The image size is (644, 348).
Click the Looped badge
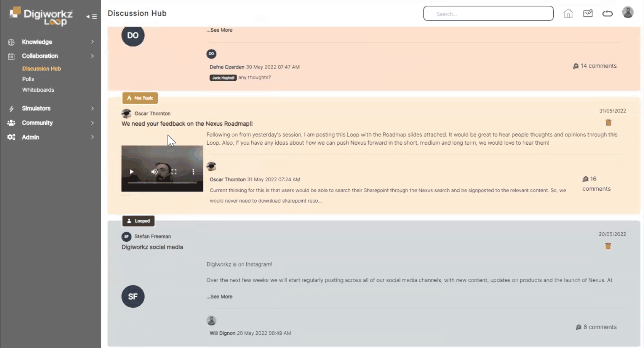138,221
